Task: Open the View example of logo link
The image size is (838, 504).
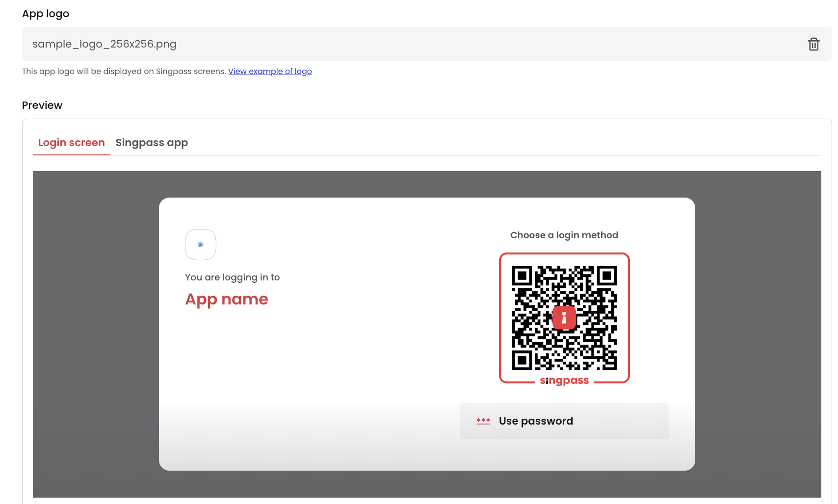Action: [x=270, y=71]
